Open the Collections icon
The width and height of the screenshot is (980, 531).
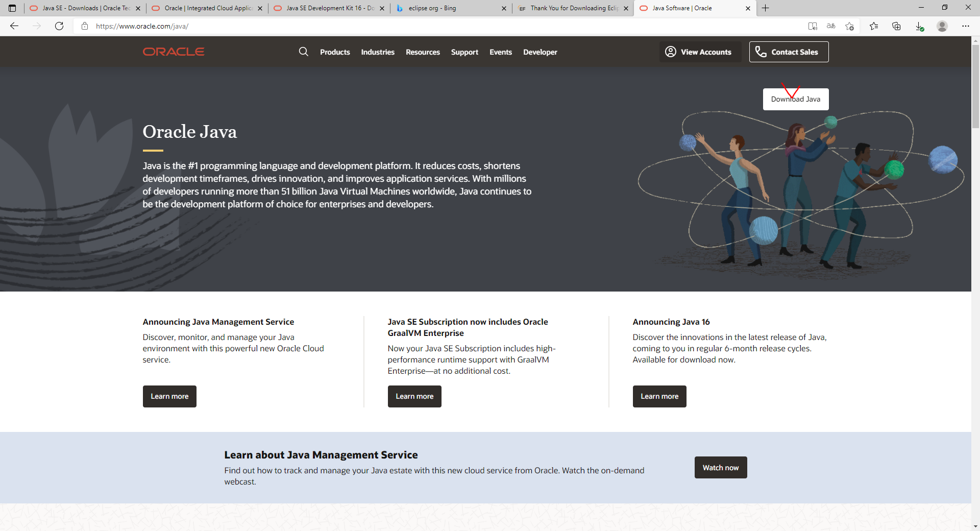pyautogui.click(x=896, y=26)
